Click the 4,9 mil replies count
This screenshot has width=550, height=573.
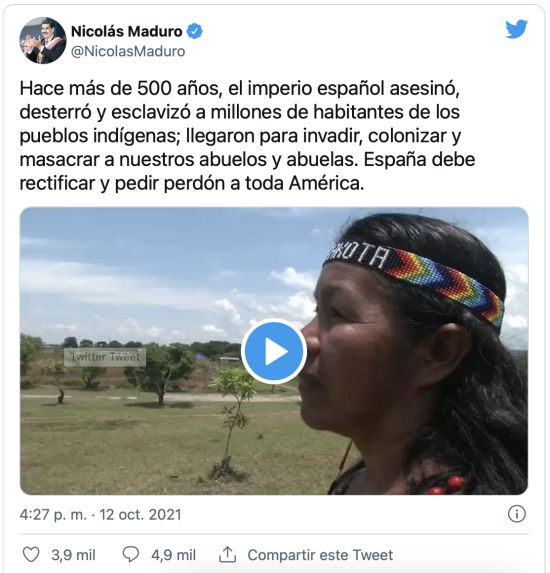174,555
